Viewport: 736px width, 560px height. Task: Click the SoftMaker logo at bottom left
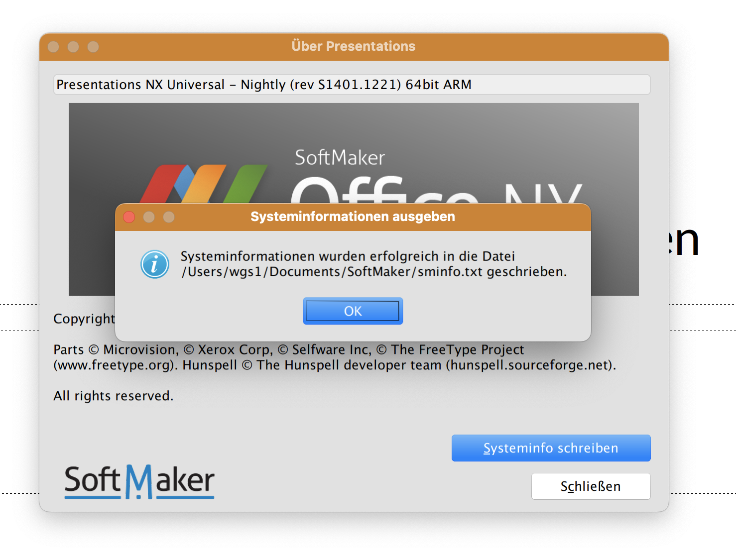tap(139, 481)
